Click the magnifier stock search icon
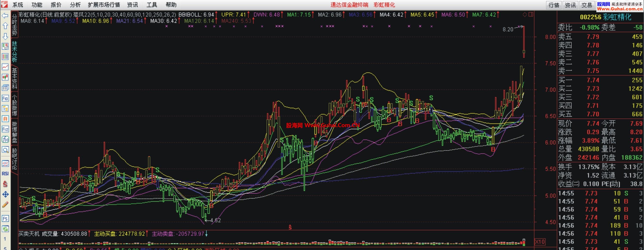 pyautogui.click(x=5, y=150)
